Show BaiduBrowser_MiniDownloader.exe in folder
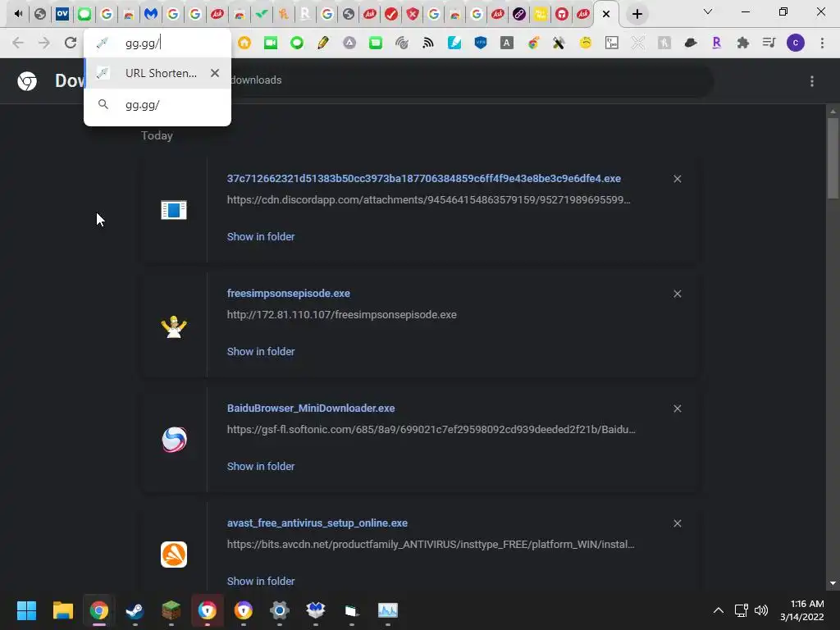Viewport: 840px width, 630px height. (x=261, y=466)
